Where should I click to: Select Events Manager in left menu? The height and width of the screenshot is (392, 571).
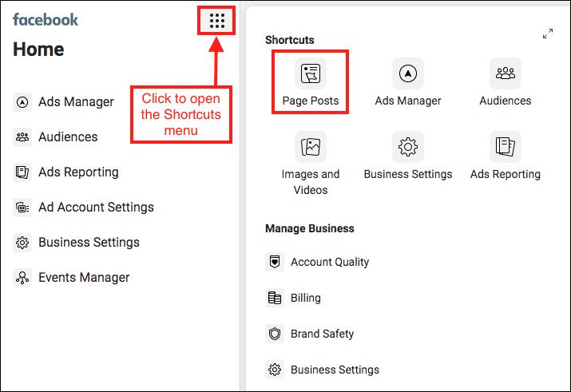84,278
